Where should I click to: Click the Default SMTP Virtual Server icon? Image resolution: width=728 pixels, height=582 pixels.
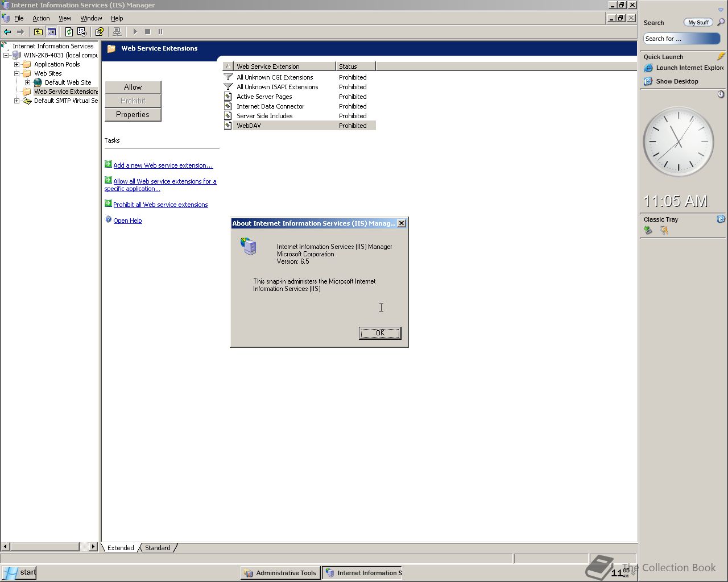(x=27, y=101)
